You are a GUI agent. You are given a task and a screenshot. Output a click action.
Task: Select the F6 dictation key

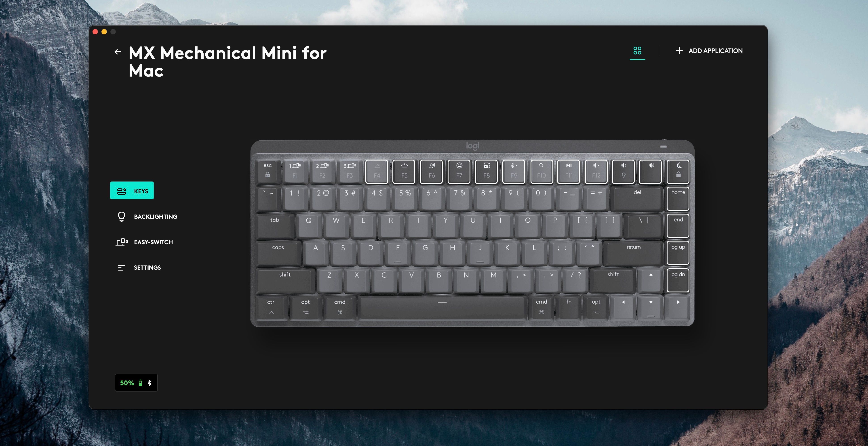click(x=431, y=172)
